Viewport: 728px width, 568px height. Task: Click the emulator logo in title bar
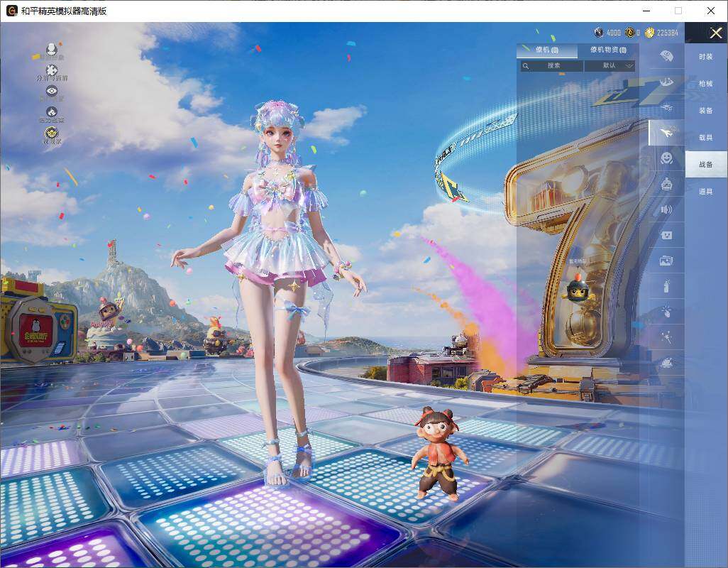tap(11, 11)
